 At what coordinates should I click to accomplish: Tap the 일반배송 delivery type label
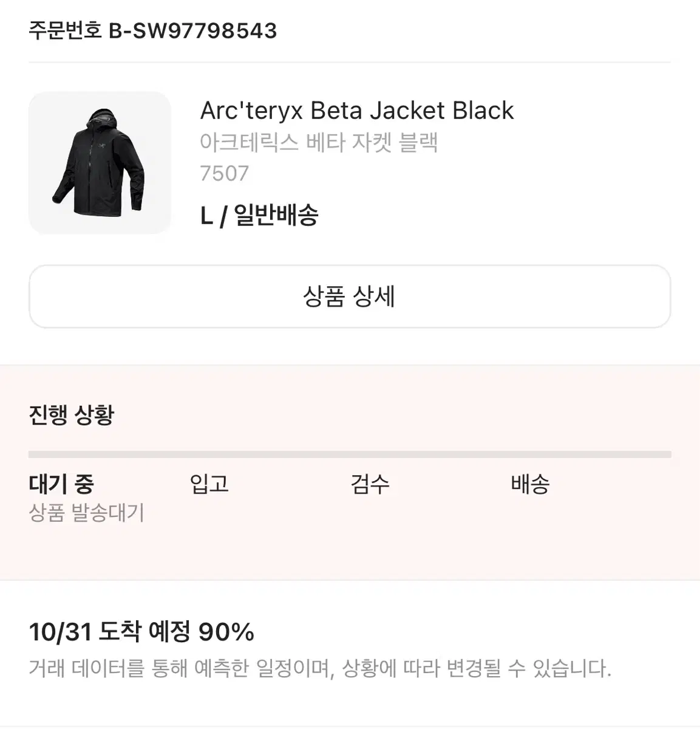click(276, 215)
